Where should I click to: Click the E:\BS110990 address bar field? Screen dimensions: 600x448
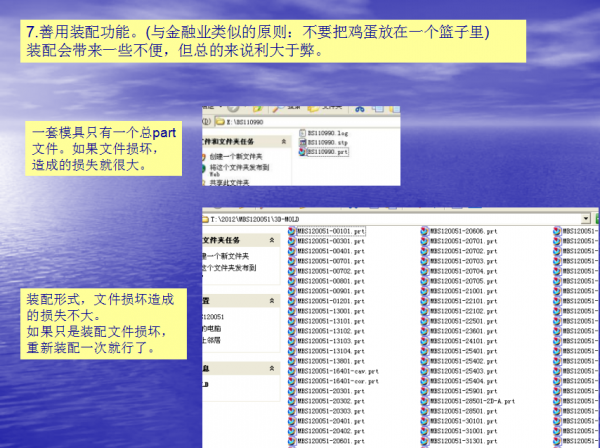[x=307, y=122]
